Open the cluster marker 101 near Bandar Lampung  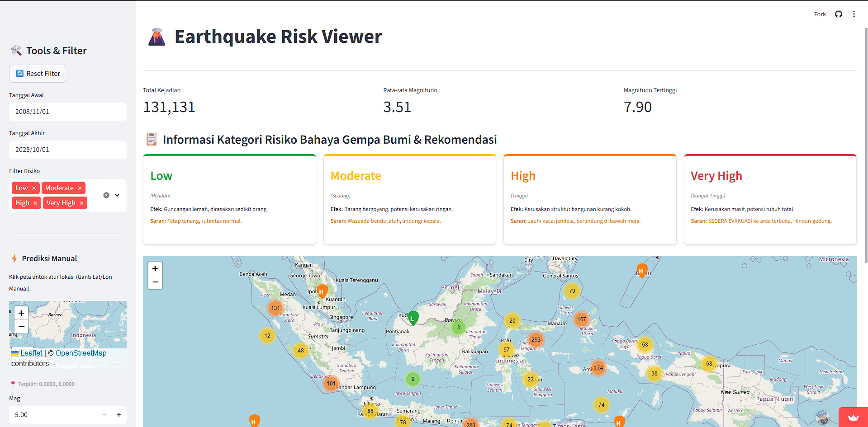point(331,384)
